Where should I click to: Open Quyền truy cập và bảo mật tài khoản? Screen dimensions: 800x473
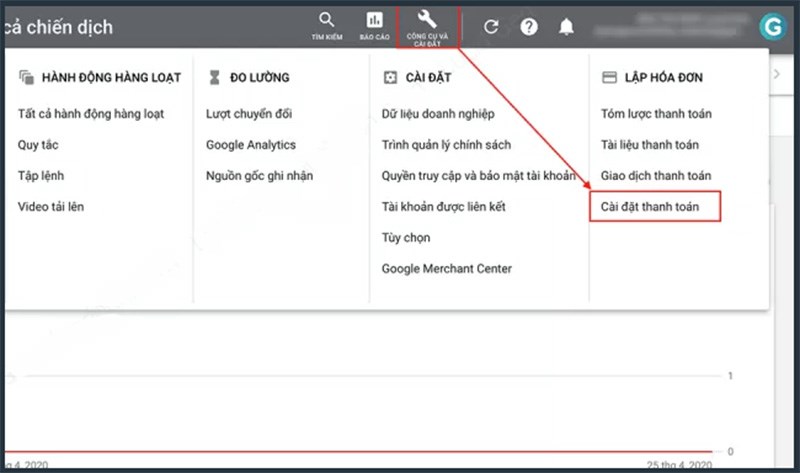478,176
